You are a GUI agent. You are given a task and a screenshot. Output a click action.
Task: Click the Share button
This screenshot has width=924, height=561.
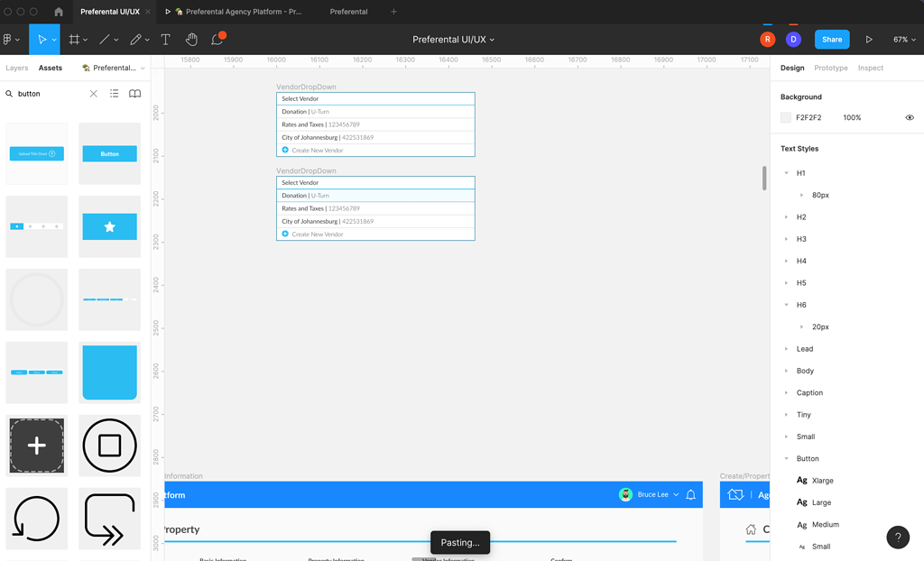pos(832,40)
